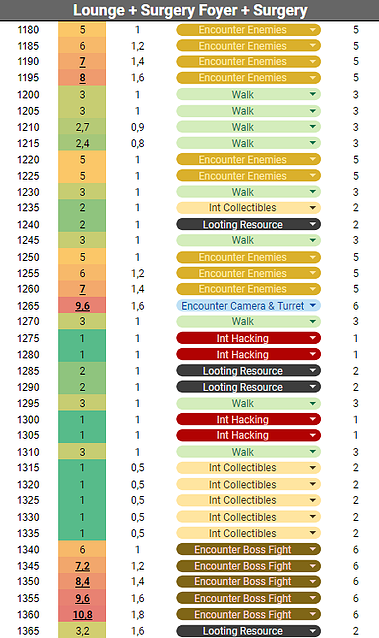Expand the Walk dropdown in row 1200
This screenshot has width=379, height=638.
[x=248, y=95]
